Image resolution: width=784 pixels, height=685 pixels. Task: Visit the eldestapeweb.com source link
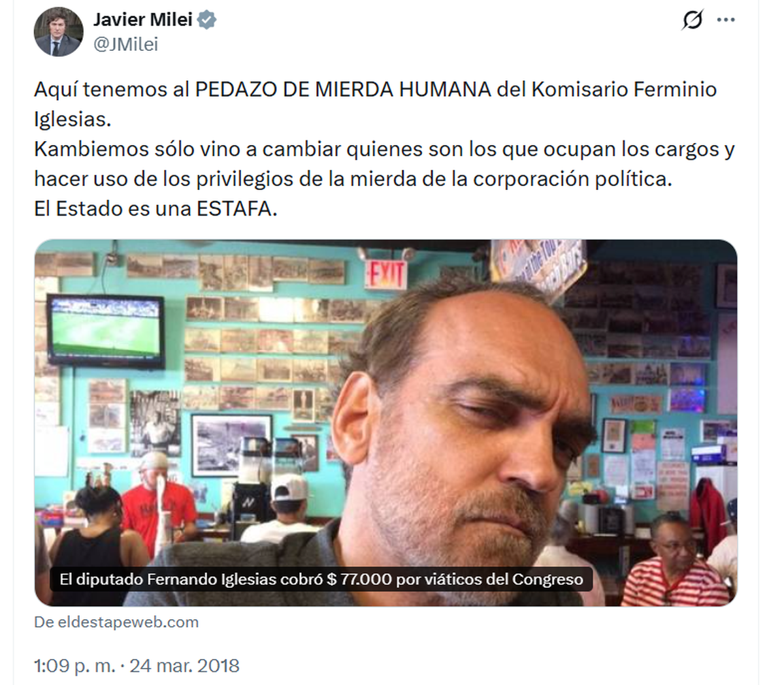tap(116, 622)
